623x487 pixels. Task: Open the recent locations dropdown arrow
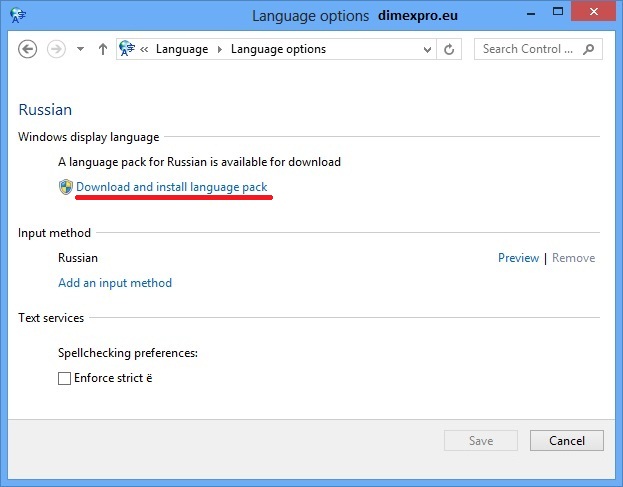tap(81, 49)
